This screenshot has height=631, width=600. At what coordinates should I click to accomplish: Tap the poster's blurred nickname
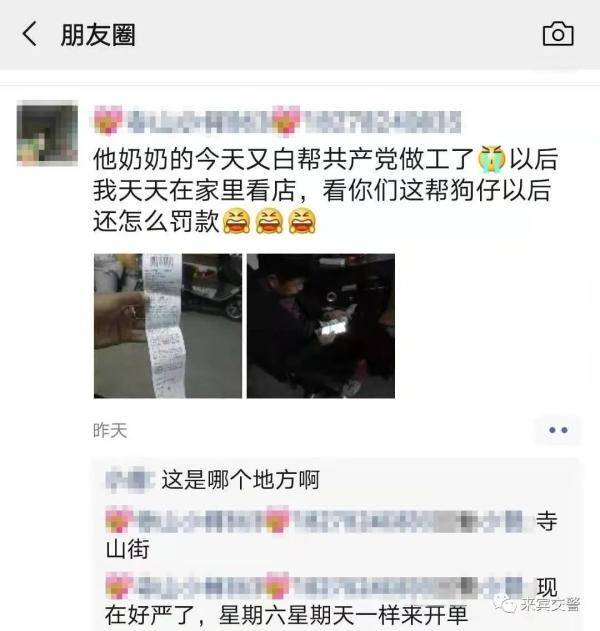pyautogui.click(x=277, y=120)
